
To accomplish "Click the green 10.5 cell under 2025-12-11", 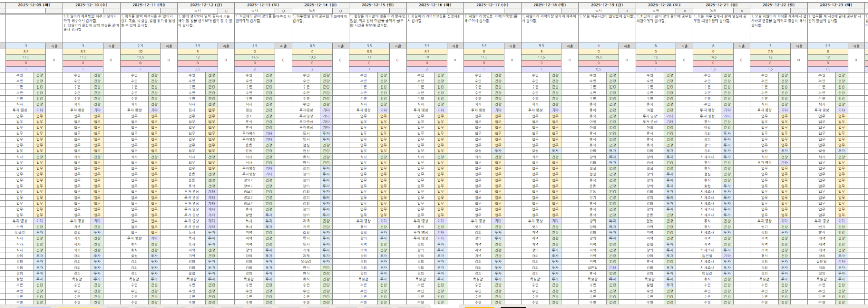I will pos(140,57).
